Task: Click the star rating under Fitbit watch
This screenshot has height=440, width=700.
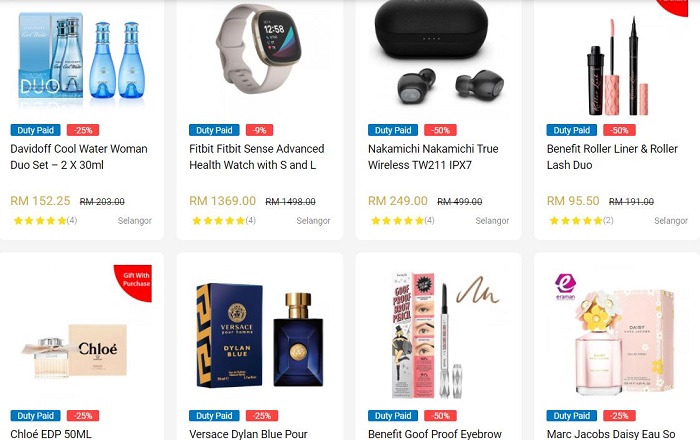Action: (224, 220)
